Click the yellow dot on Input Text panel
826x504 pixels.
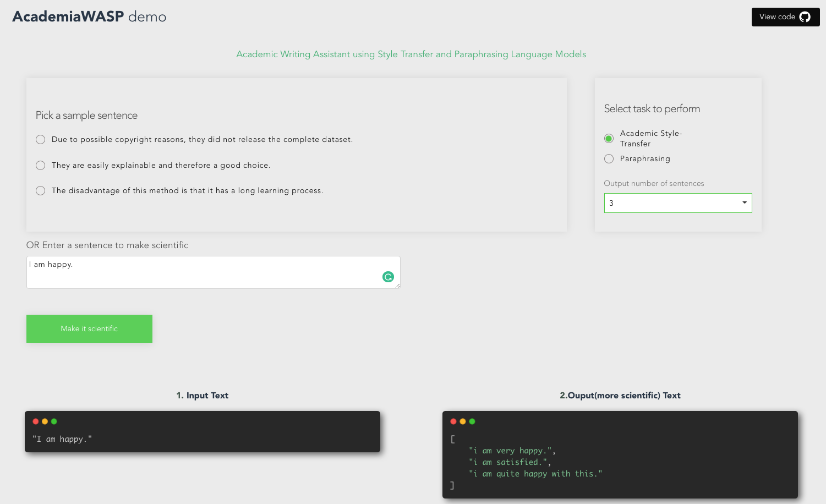45,421
